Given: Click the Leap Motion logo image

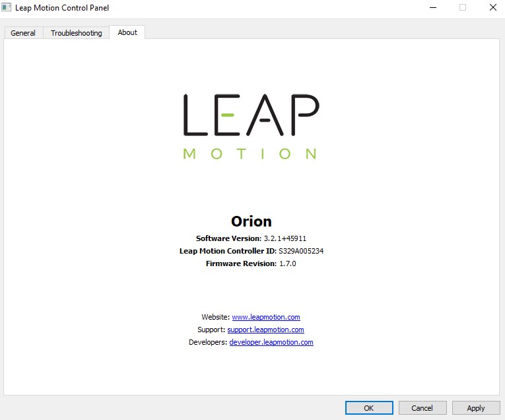Looking at the screenshot, I should click(x=251, y=127).
